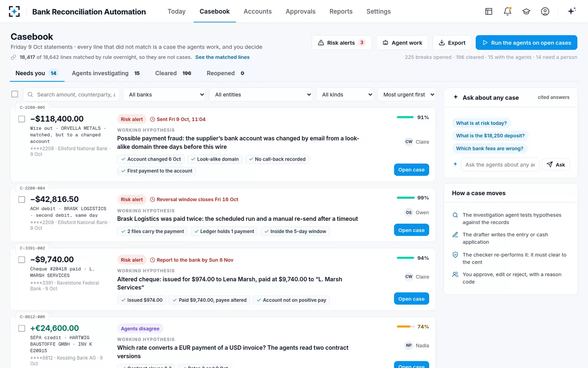Focus the search amount, counterparty field
The height and width of the screenshot is (368, 588).
pos(71,94)
